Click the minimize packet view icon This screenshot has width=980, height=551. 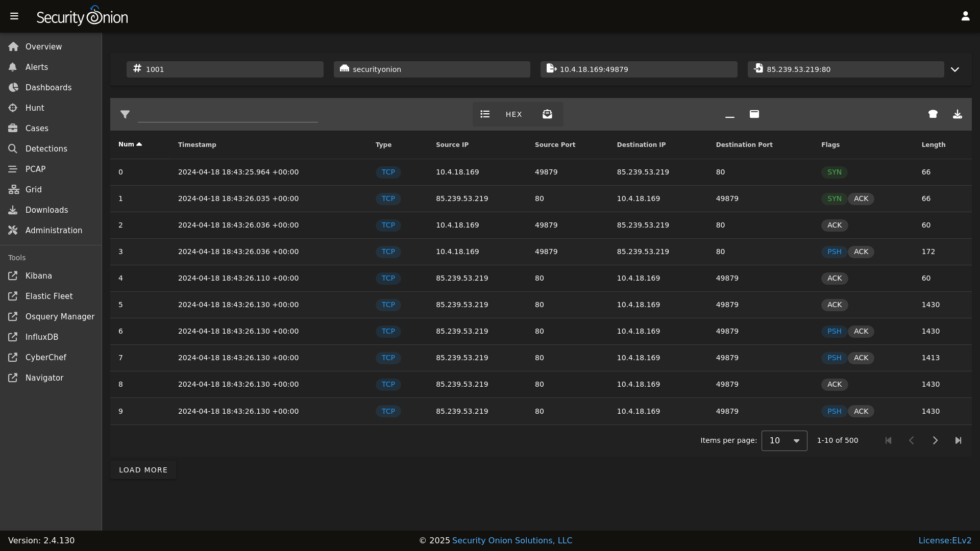[x=730, y=114]
